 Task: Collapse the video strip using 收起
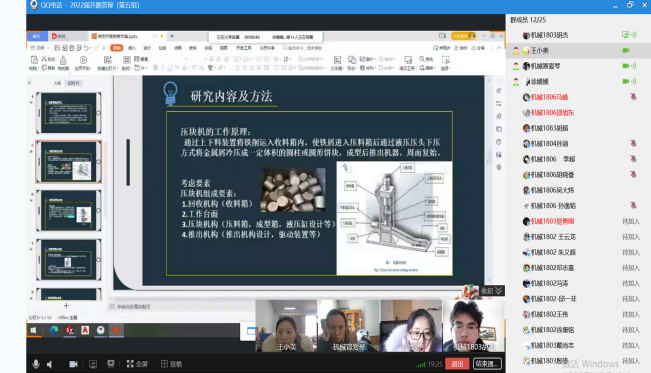coord(492,291)
